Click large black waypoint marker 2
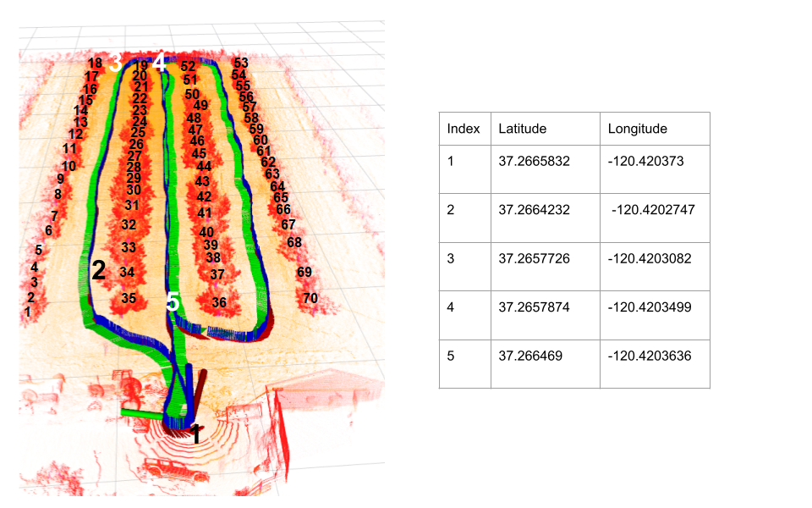This screenshot has width=812, height=508. coord(98,270)
